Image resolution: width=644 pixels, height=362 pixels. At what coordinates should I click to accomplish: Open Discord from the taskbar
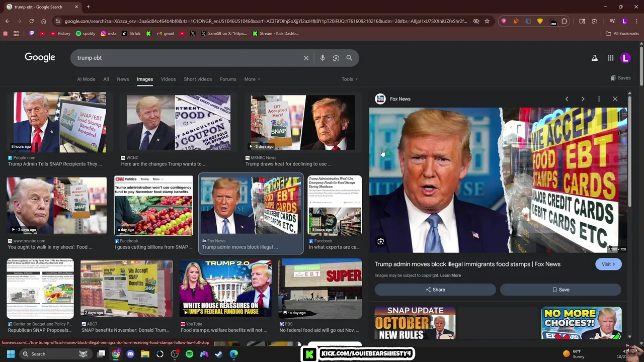(x=130, y=354)
